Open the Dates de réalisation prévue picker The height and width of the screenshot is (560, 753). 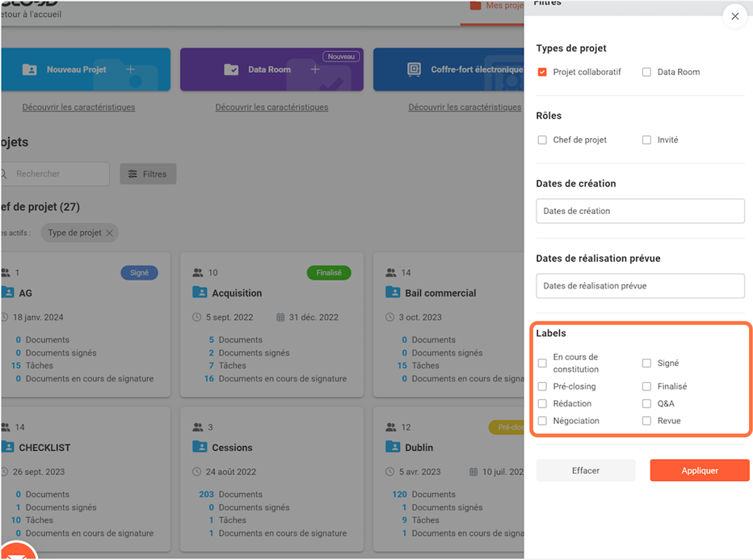pos(640,285)
